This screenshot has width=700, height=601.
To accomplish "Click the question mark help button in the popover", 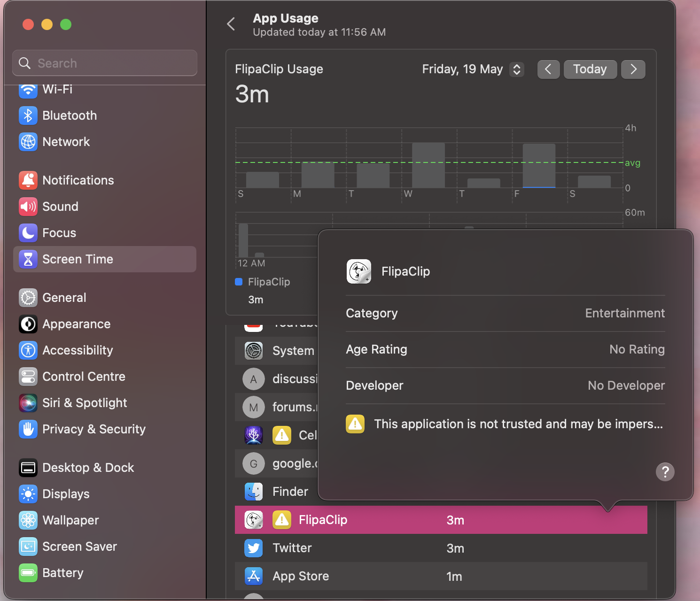I will click(x=665, y=471).
